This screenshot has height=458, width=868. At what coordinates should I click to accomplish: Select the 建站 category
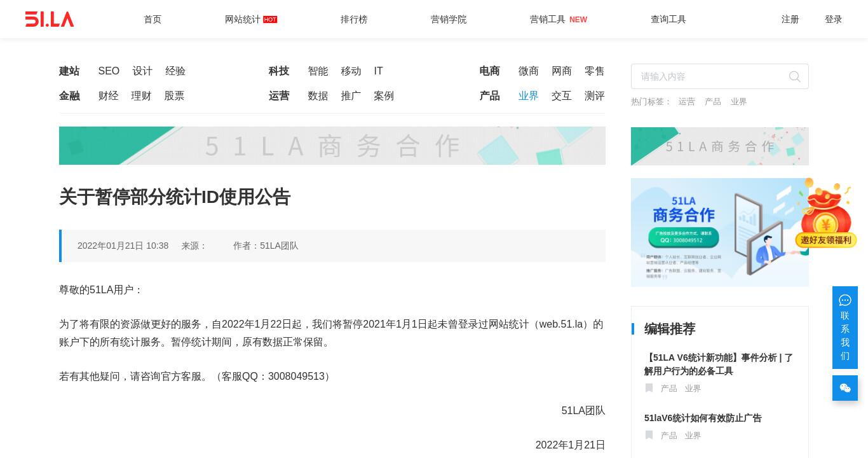pos(69,71)
